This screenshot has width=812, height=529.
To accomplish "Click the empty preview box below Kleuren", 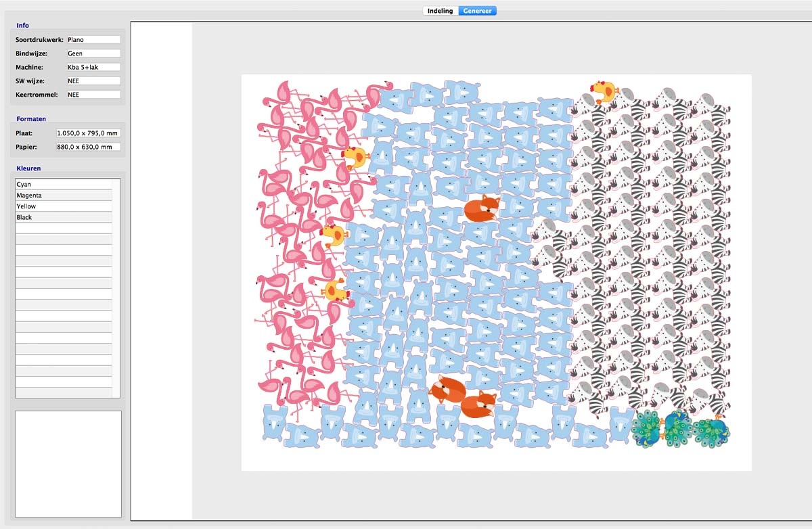I will pos(68,464).
